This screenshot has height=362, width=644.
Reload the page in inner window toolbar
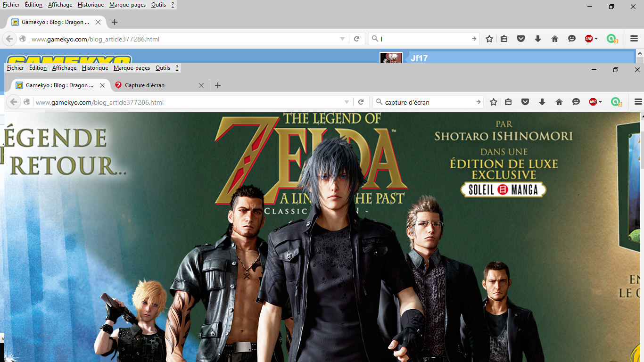point(361,102)
